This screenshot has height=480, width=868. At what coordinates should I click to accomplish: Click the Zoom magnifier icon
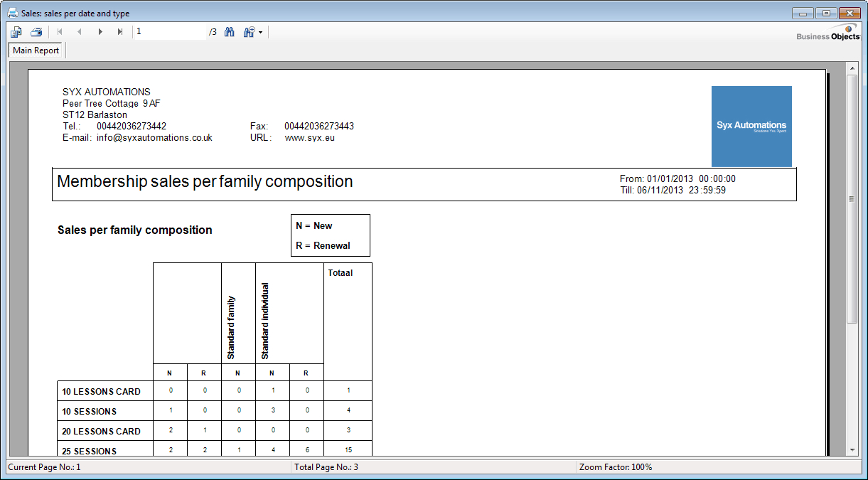point(249,32)
